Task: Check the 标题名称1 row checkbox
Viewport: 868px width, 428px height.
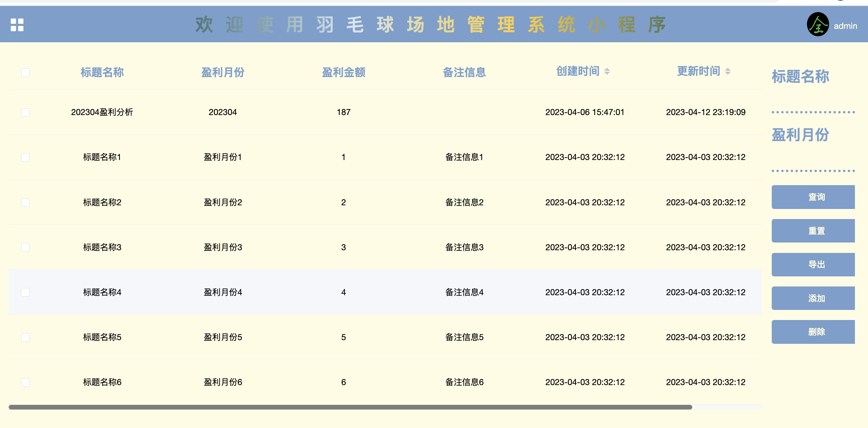Action: [25, 157]
